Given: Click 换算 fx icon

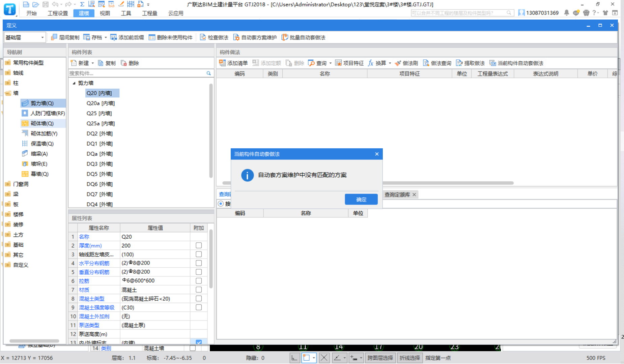Looking at the screenshot, I should coord(371,63).
